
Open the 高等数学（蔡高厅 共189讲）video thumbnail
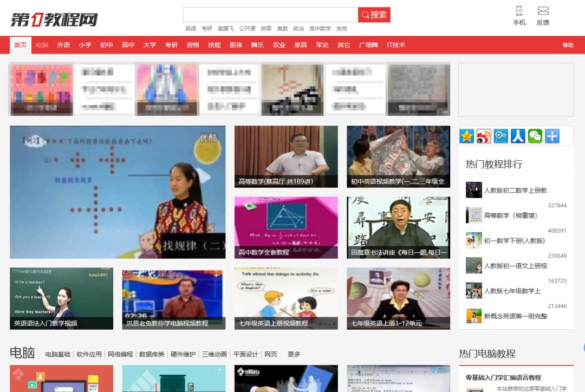[x=285, y=156]
